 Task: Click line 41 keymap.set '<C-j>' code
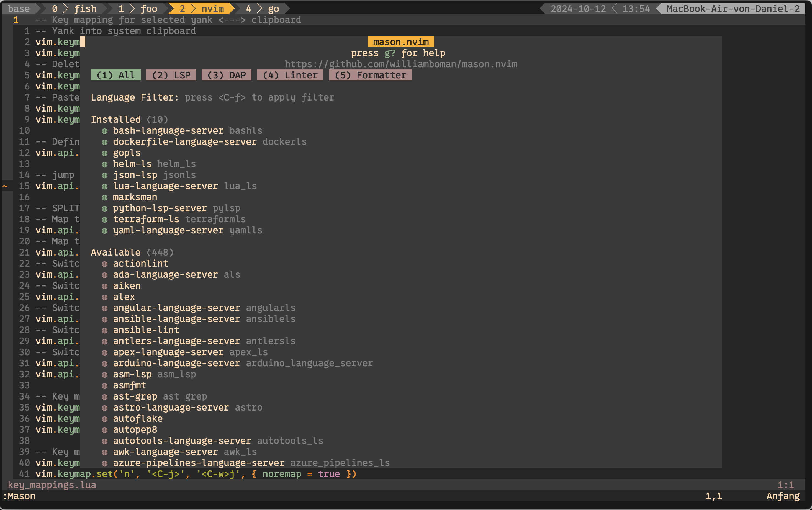(x=196, y=474)
